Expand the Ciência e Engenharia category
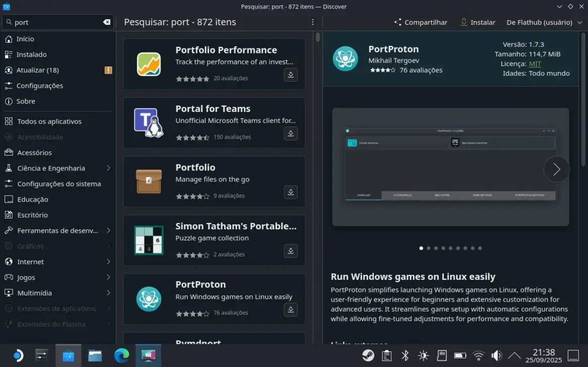 tap(109, 168)
